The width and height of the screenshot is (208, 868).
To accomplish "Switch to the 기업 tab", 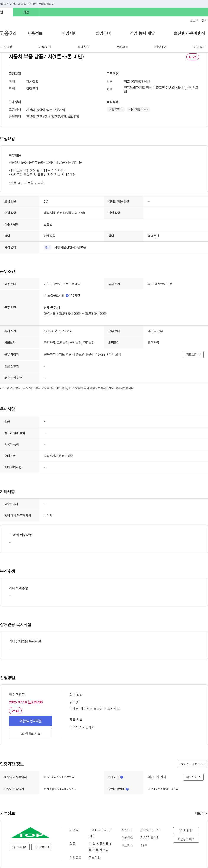I will click(x=26, y=12).
